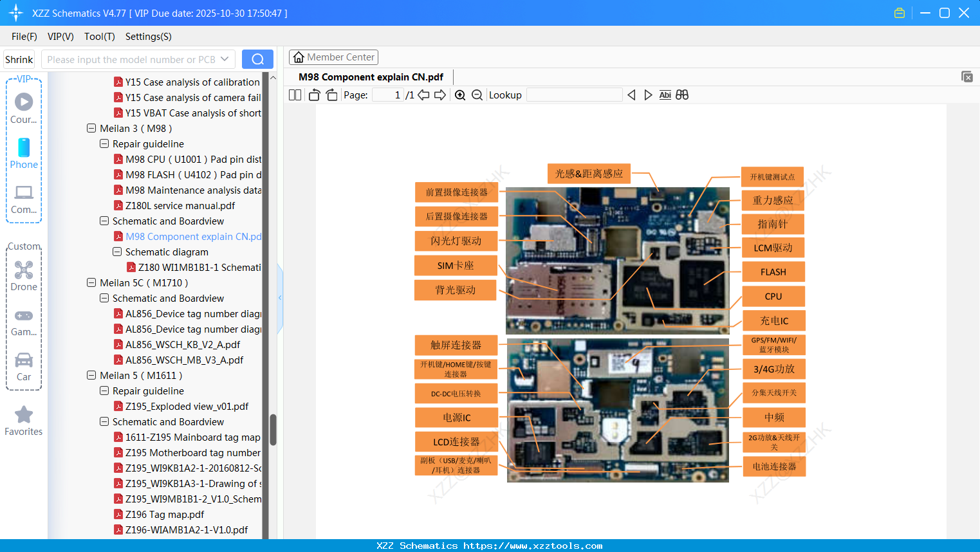The height and width of the screenshot is (552, 980).
Task: Toggle the Abi match option for Lookup
Action: [665, 95]
